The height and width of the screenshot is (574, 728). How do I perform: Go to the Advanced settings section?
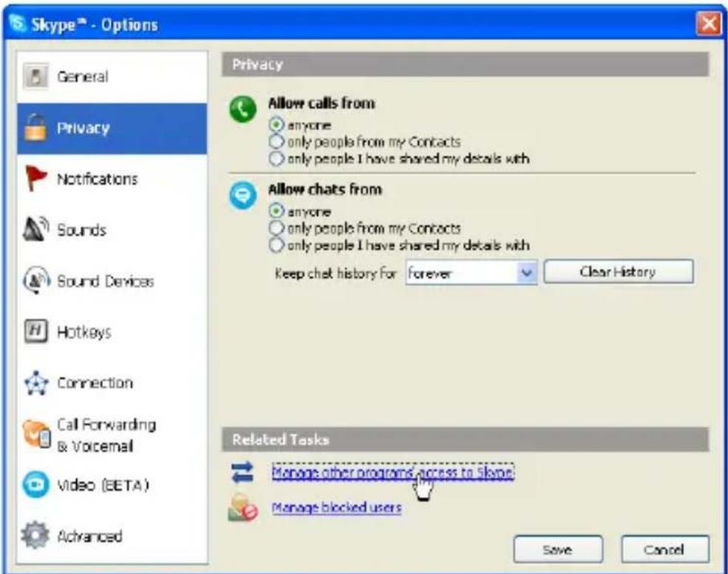point(112,536)
